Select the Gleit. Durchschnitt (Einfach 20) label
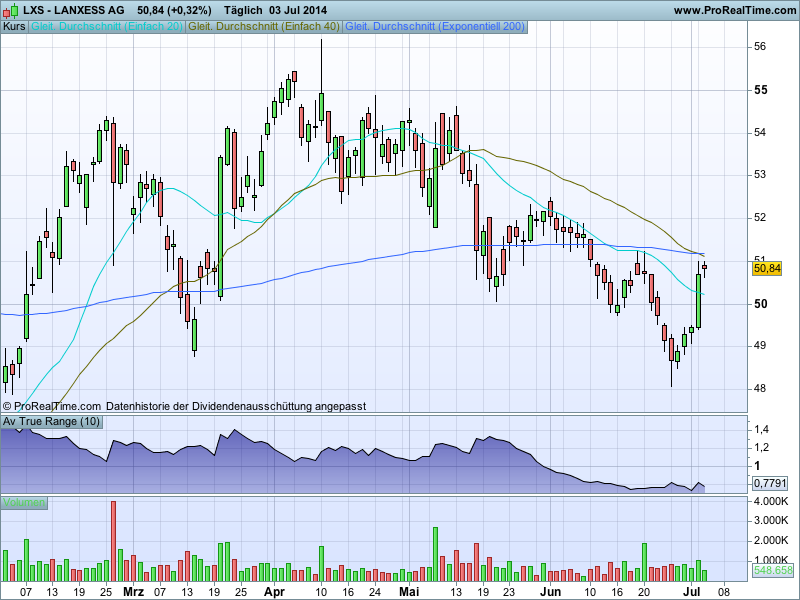The height and width of the screenshot is (600, 800). (107, 27)
